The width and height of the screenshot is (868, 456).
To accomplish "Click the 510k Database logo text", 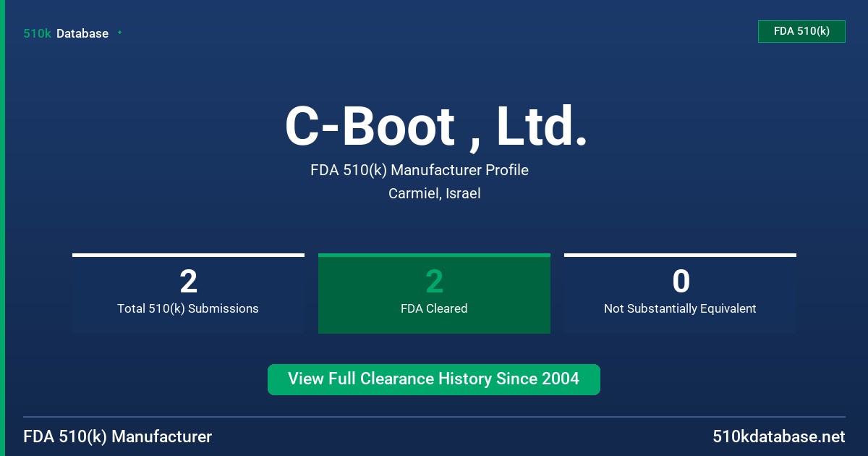I will click(66, 33).
